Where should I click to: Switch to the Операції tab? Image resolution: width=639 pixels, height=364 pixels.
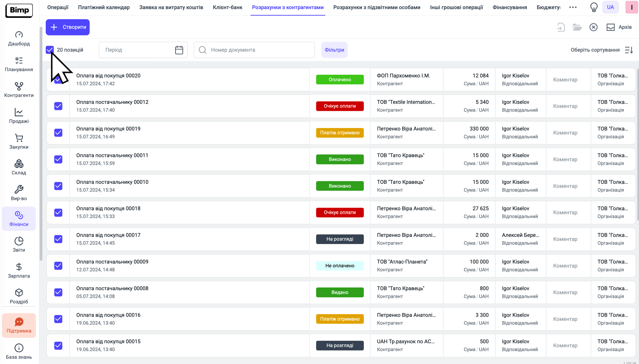pyautogui.click(x=58, y=8)
